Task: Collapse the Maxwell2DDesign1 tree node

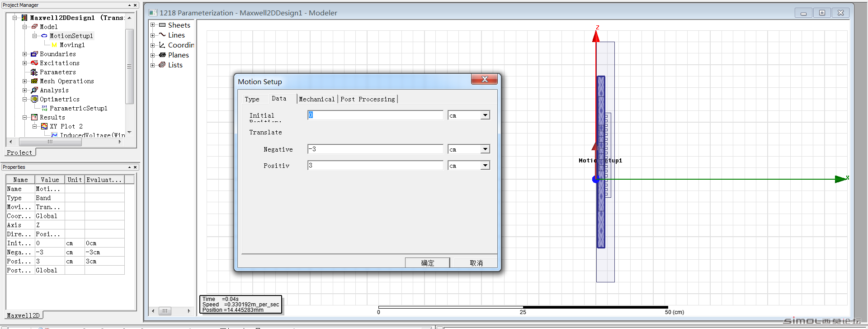Action: click(15, 18)
